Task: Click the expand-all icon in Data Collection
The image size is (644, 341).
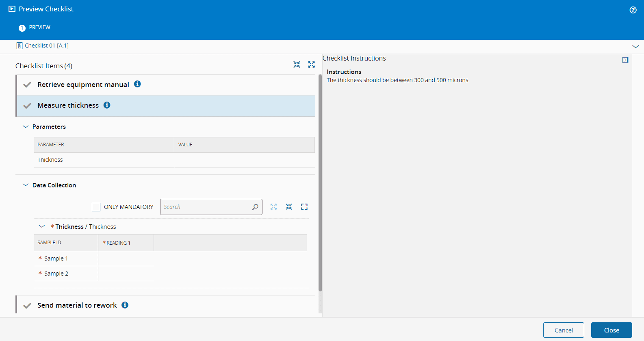Action: pos(274,206)
